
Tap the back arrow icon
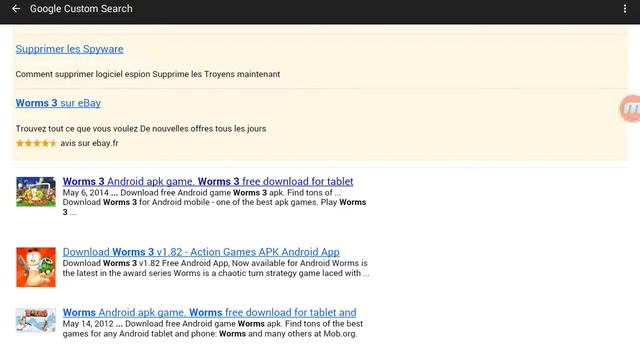16,9
